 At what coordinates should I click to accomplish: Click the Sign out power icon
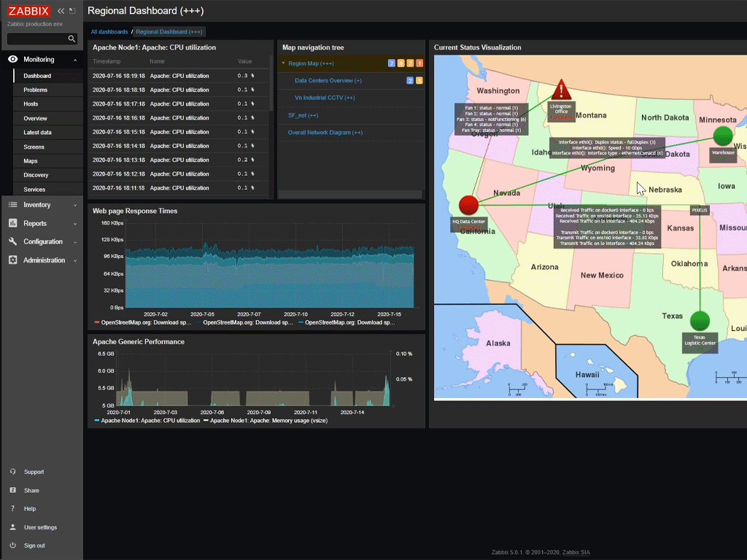[13, 545]
